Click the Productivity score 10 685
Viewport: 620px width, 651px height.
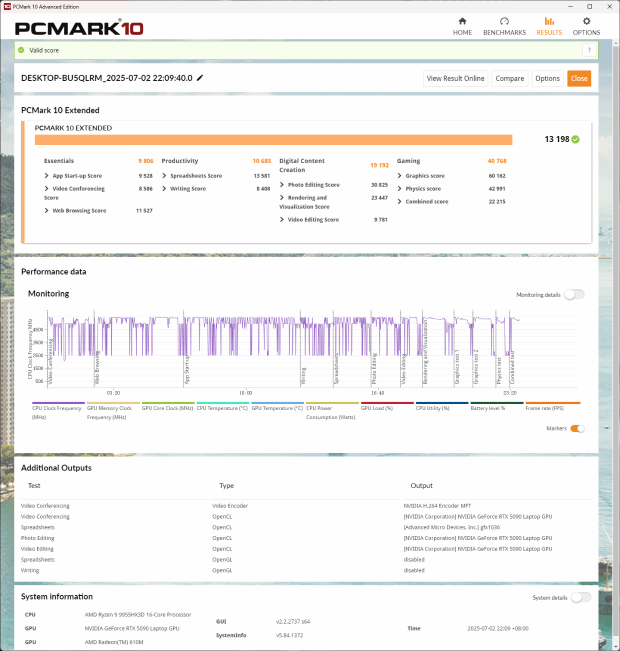tap(262, 161)
